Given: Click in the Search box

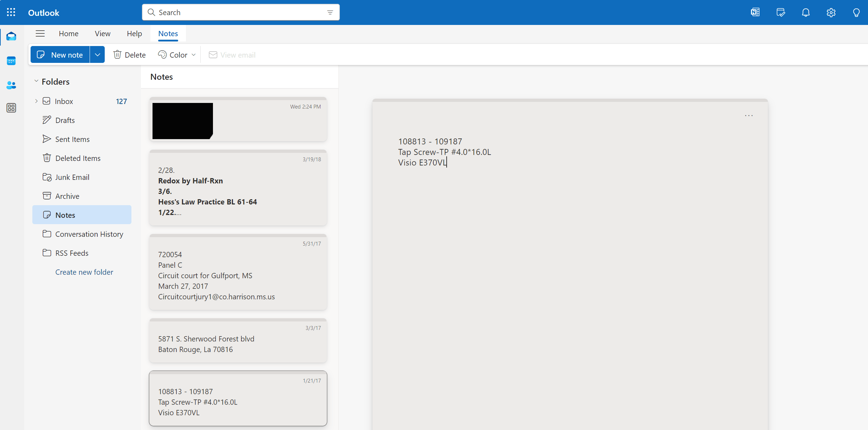Looking at the screenshot, I should (241, 12).
